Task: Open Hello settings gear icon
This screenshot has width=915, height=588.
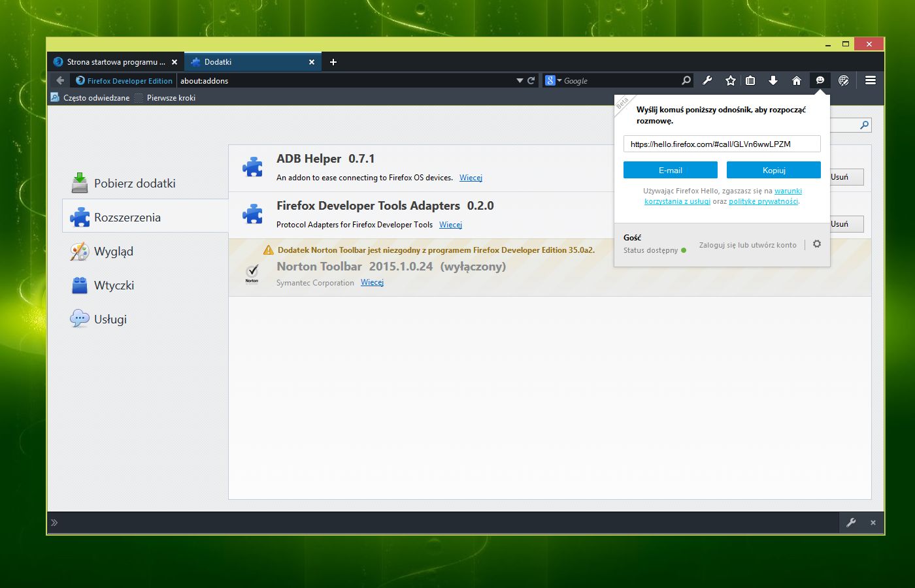Action: click(x=817, y=244)
